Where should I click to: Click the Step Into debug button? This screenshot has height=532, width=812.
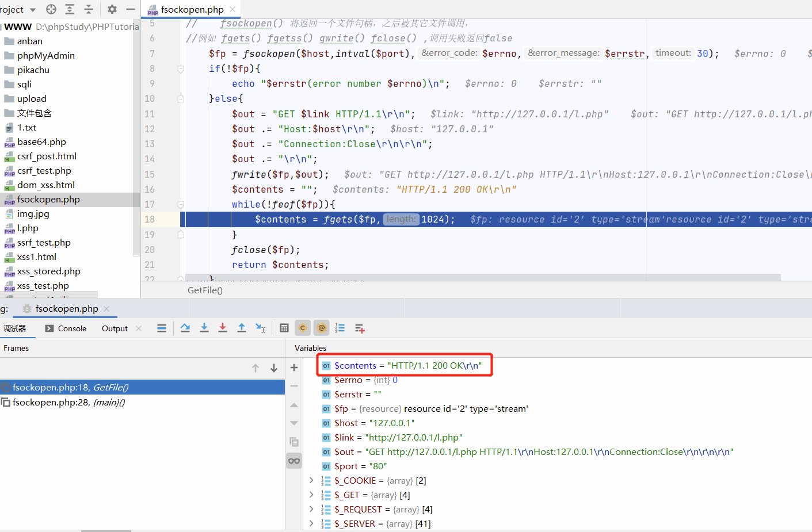tap(204, 328)
